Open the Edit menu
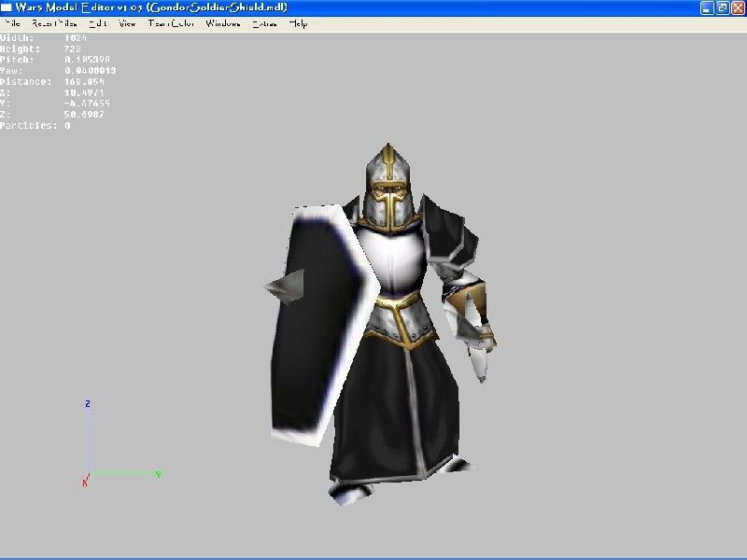747x560 pixels. tap(98, 23)
